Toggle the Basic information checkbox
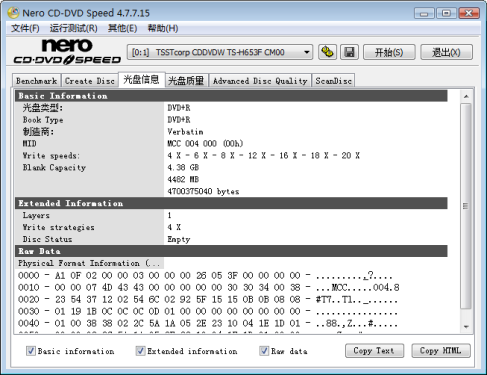 click(x=31, y=351)
